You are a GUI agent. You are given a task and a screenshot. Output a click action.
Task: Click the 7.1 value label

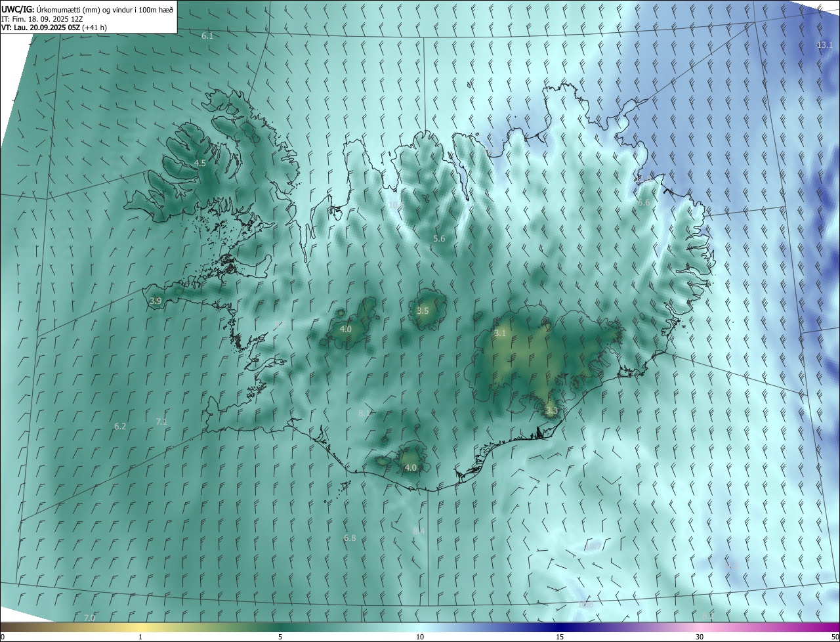coord(161,421)
